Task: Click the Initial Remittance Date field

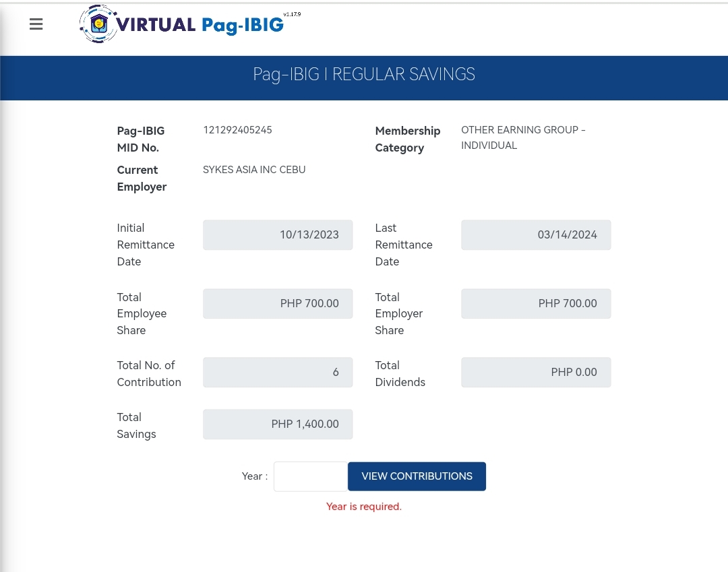Action: (278, 235)
